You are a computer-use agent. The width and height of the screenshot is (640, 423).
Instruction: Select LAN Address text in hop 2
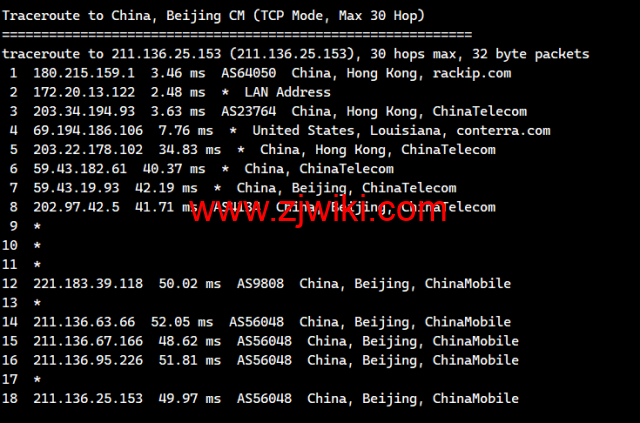point(287,92)
